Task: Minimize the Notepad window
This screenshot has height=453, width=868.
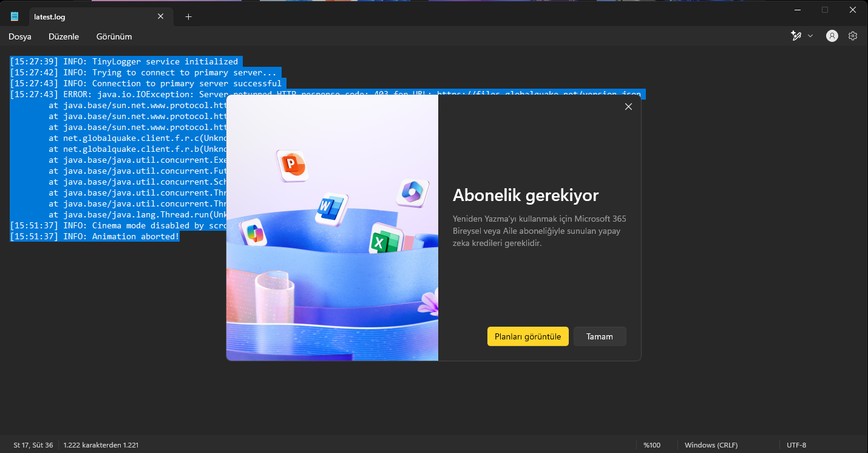Action: point(797,10)
